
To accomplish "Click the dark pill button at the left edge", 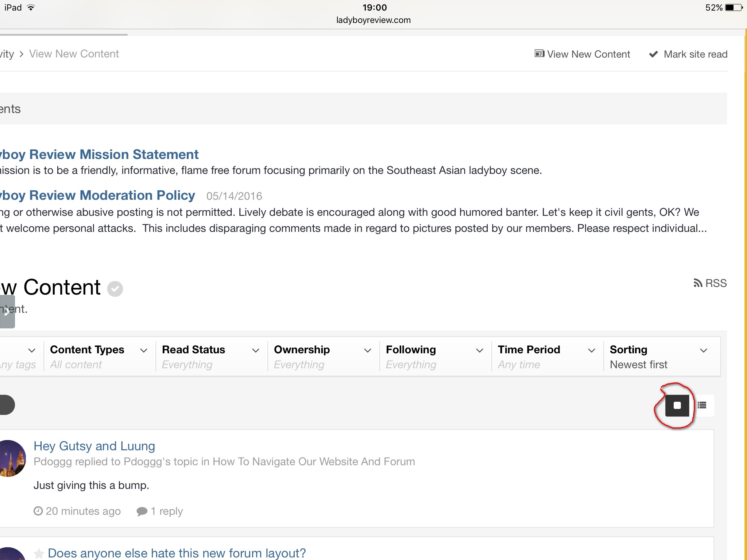I will point(7,405).
